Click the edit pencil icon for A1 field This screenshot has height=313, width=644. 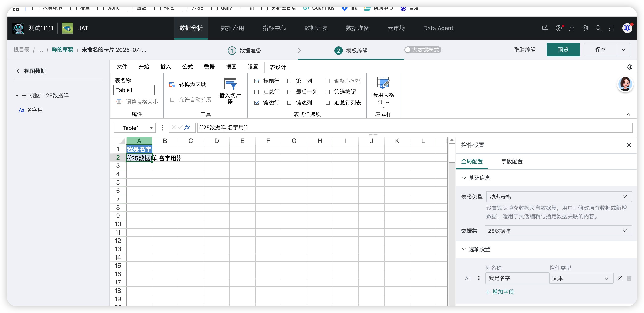(x=620, y=278)
